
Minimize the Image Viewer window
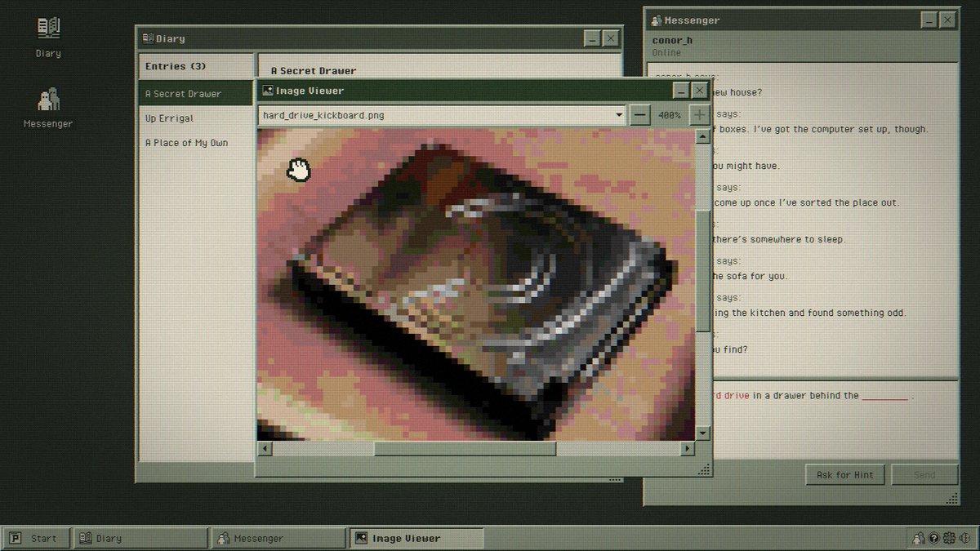[681, 91]
